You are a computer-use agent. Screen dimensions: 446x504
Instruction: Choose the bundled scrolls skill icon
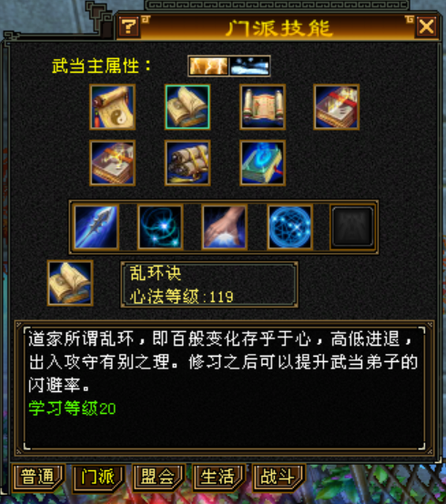click(x=187, y=163)
